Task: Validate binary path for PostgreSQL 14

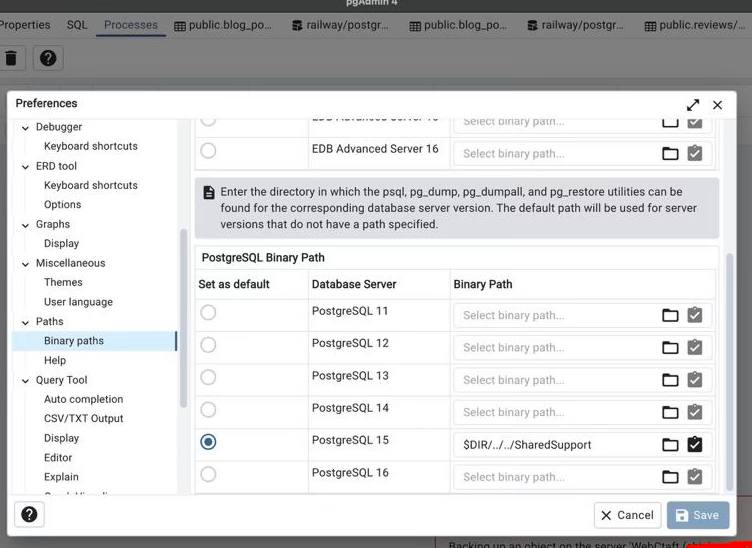Action: click(x=694, y=412)
